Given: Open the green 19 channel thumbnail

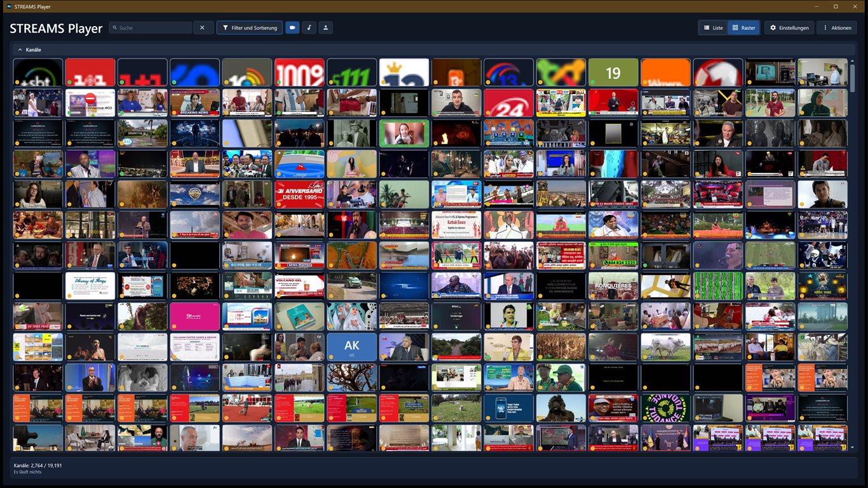Looking at the screenshot, I should 613,72.
